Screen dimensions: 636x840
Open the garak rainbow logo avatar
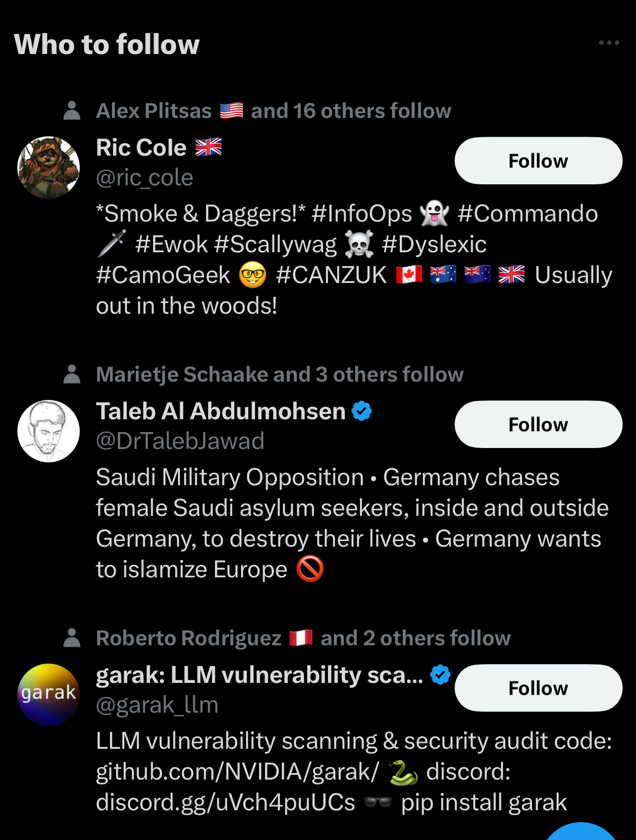point(49,695)
